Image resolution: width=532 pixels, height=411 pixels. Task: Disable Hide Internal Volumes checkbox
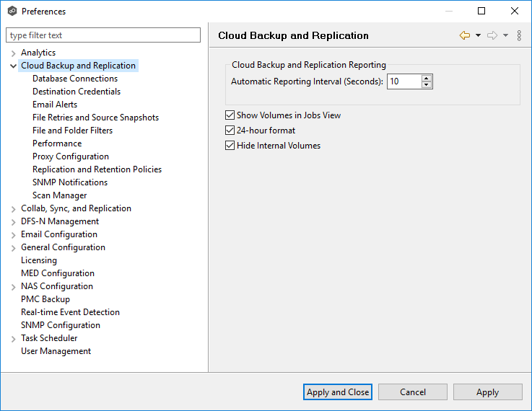pos(230,146)
